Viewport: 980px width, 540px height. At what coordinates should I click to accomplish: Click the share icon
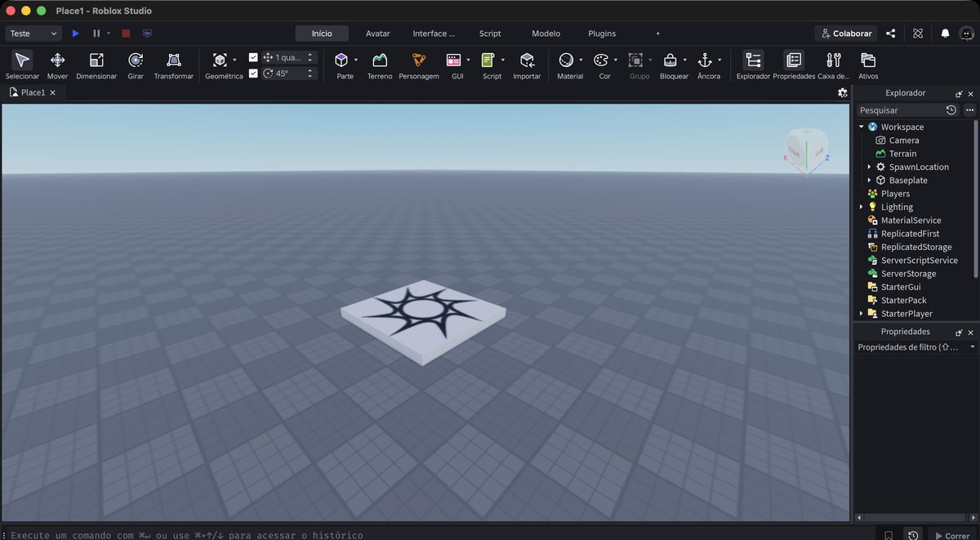tap(891, 33)
